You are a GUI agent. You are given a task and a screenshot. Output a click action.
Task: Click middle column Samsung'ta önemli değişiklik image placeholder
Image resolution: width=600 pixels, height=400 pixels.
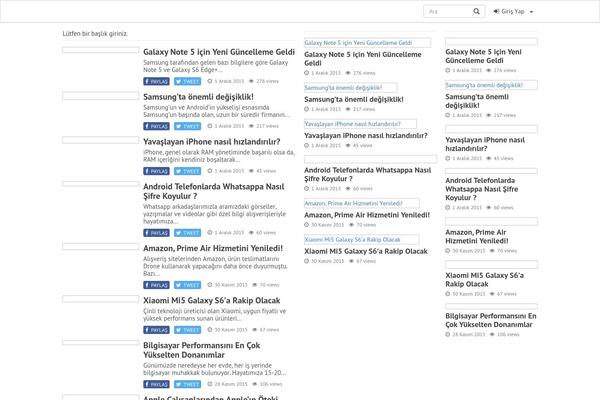point(351,88)
